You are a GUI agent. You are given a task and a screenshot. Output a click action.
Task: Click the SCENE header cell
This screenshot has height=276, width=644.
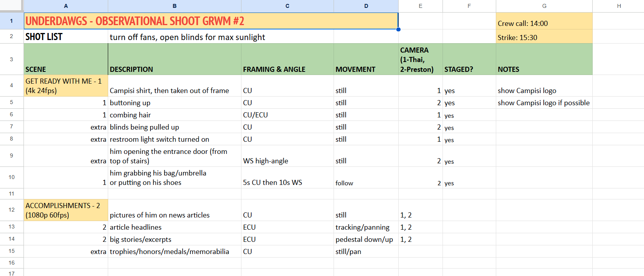pyautogui.click(x=66, y=59)
